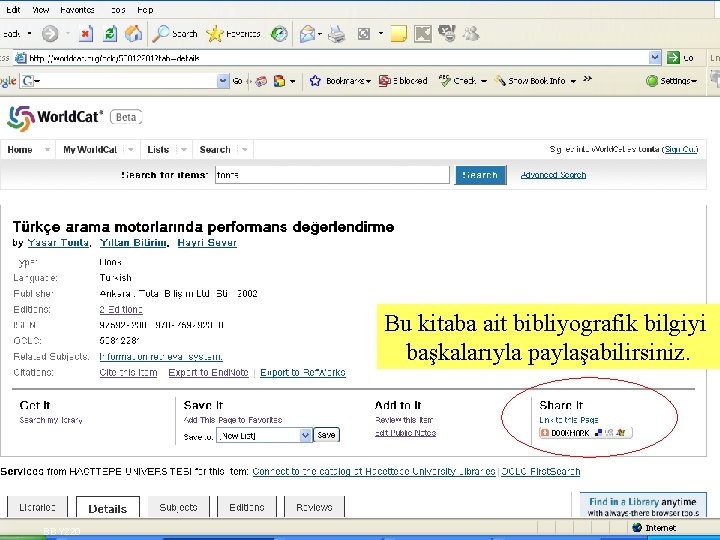Click the Bookmark share widget
The image size is (720, 540).
[585, 433]
